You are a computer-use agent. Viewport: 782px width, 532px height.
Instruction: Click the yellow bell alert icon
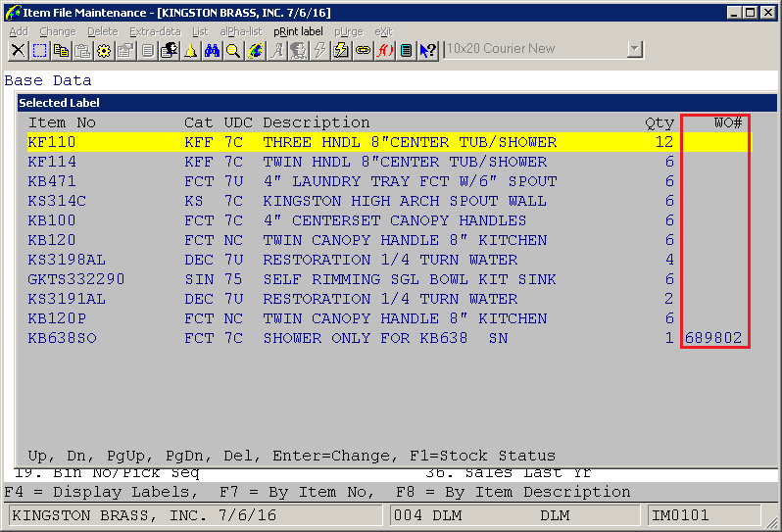[x=190, y=50]
